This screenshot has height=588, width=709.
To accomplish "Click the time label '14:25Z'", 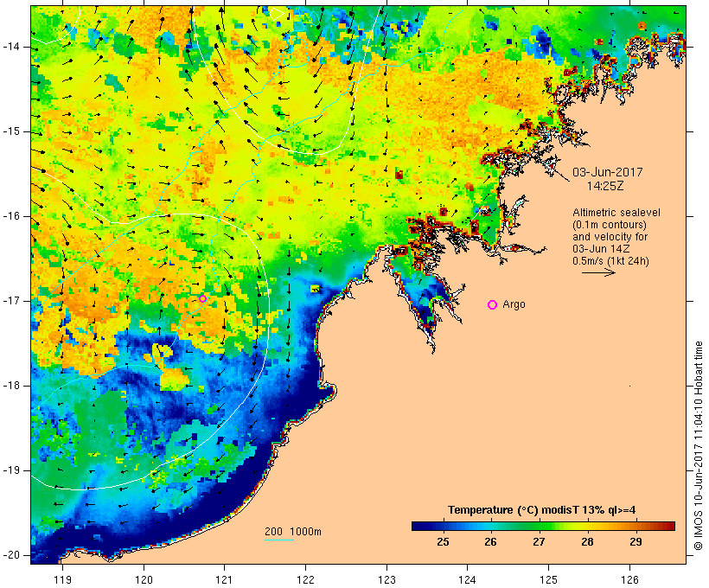I will coord(605,186).
